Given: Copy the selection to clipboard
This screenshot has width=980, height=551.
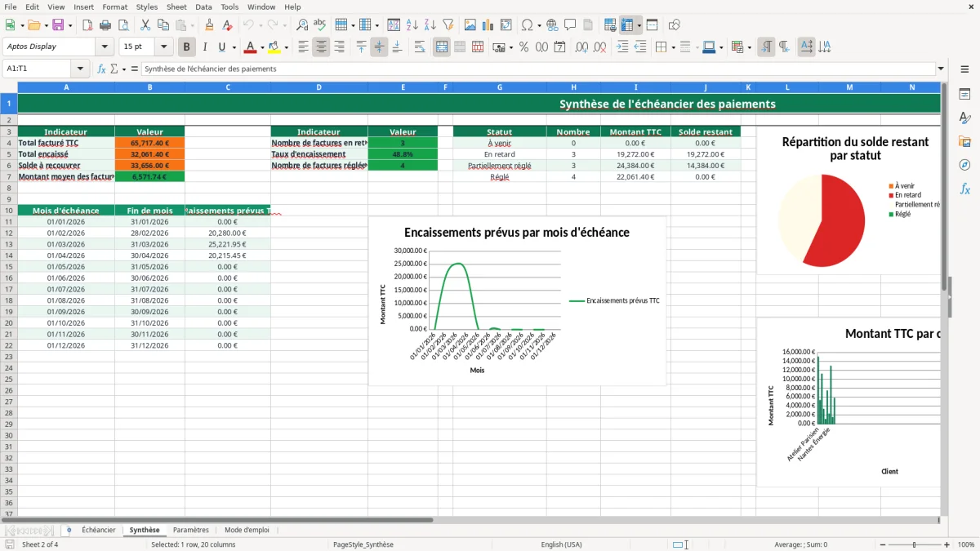Looking at the screenshot, I should [163, 25].
